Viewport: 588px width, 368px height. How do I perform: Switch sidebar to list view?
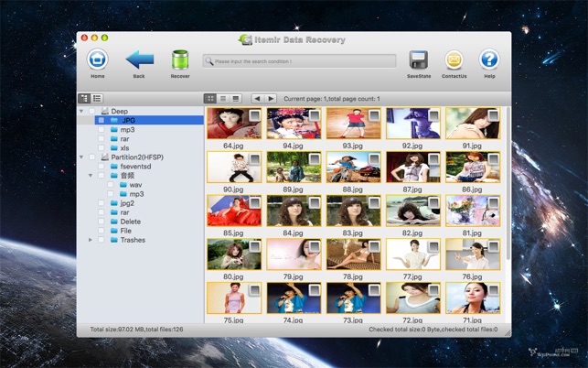97,98
